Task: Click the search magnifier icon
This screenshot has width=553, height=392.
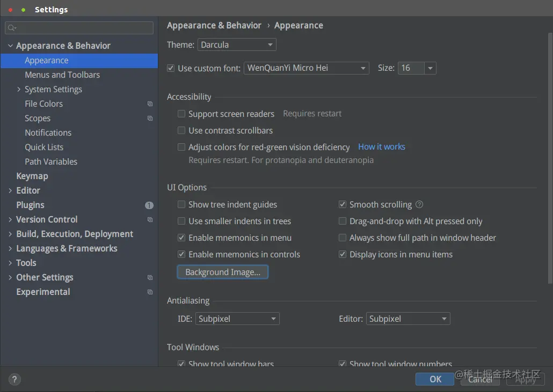Action: point(12,28)
